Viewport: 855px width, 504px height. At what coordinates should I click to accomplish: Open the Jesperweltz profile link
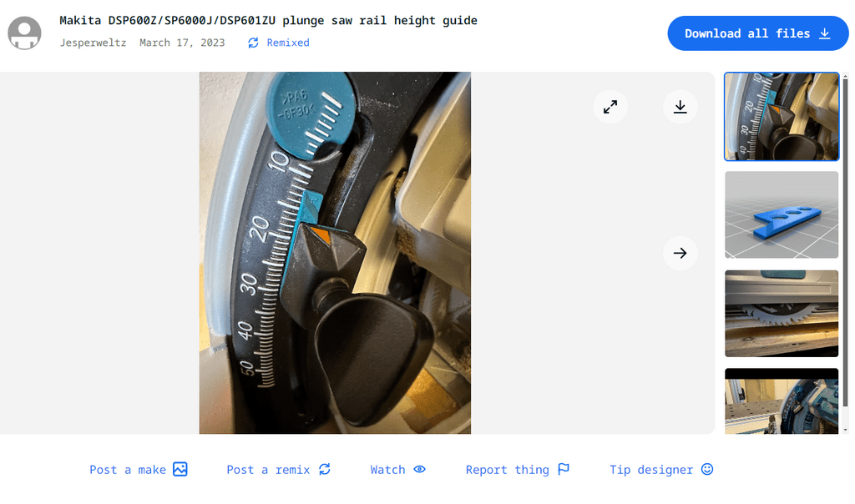93,43
